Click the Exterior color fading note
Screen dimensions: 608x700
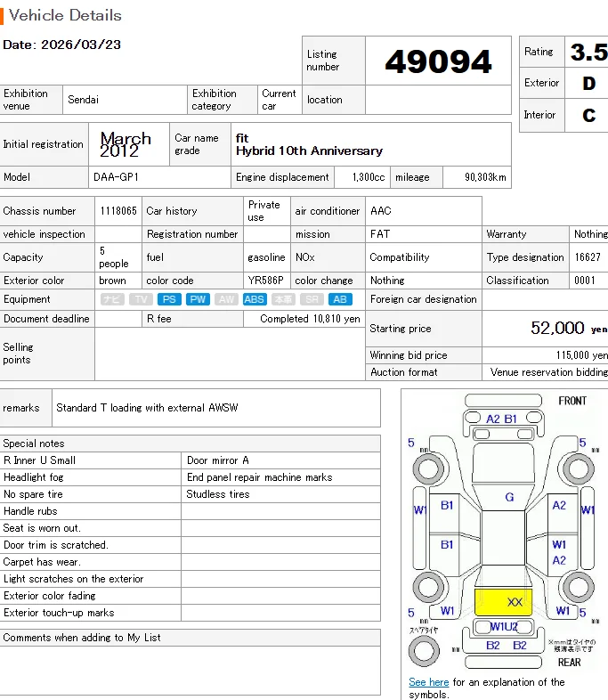[x=50, y=596]
